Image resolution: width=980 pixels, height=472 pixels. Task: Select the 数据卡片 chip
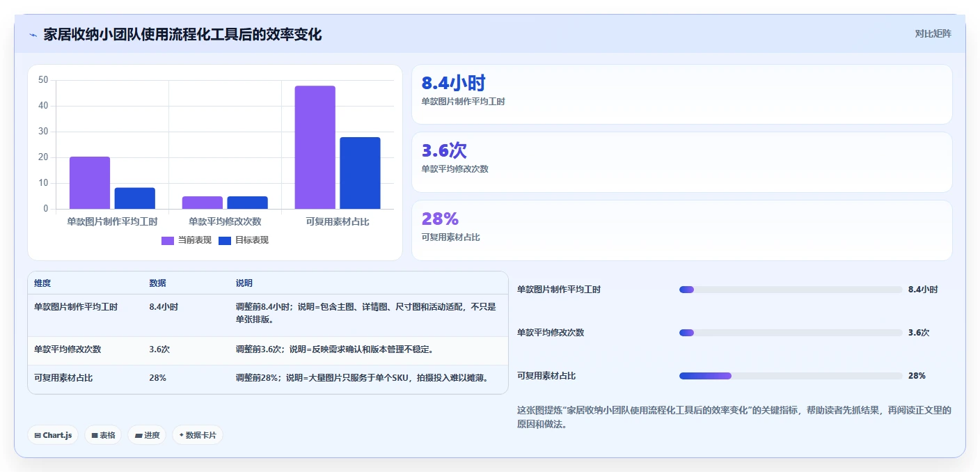[x=198, y=435]
